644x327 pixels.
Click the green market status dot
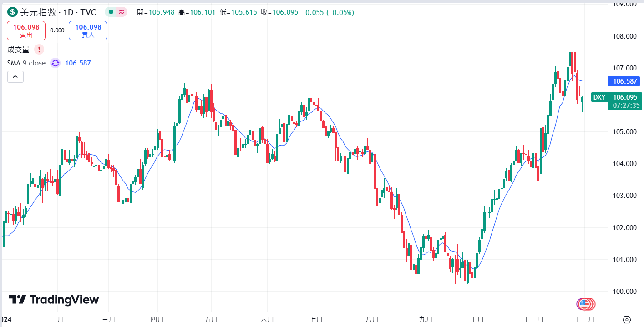111,12
